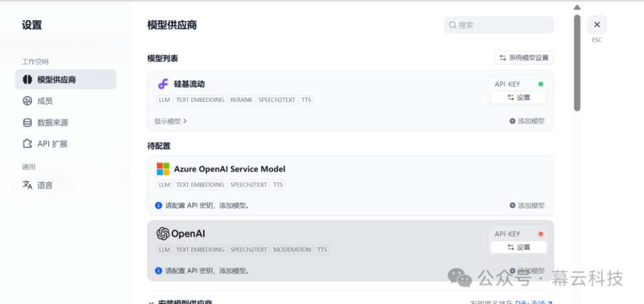This screenshot has width=644, height=304.
Task: Click the 模型供应商 brain icon
Action: [x=28, y=79]
